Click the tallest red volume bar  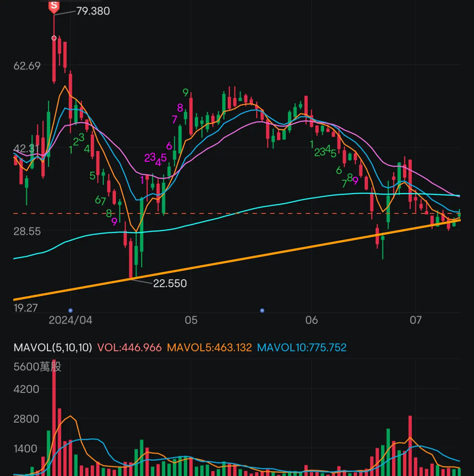pos(54,417)
